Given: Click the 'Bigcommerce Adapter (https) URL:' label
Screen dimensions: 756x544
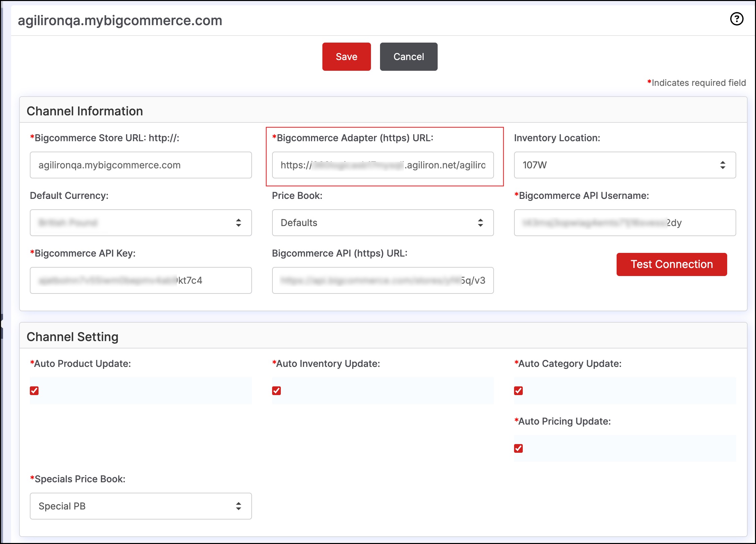Looking at the screenshot, I should pyautogui.click(x=353, y=138).
